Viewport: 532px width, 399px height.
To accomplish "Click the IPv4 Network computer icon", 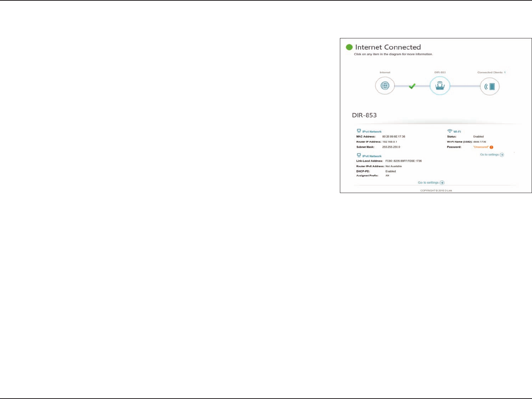I will 359,131.
